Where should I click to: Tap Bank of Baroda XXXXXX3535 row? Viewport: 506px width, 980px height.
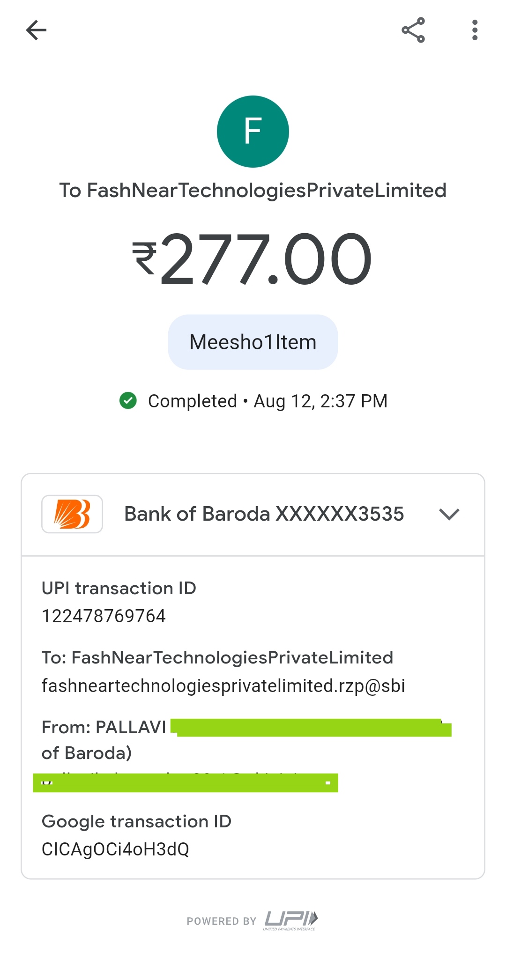264,514
